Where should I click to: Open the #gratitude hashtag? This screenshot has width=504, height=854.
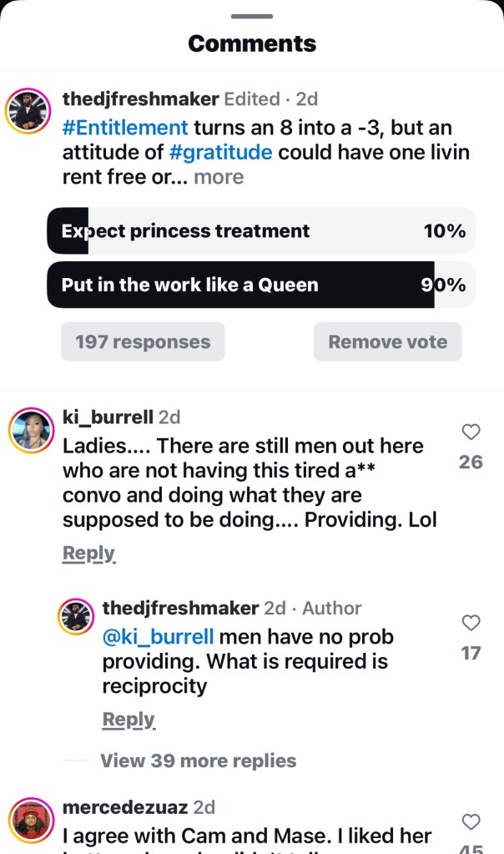pos(221,153)
